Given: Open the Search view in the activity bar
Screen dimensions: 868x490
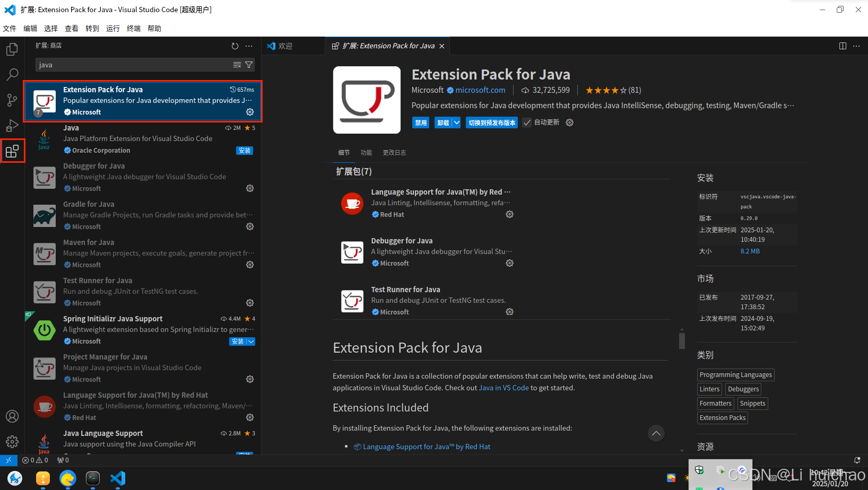Looking at the screenshot, I should pos(12,74).
